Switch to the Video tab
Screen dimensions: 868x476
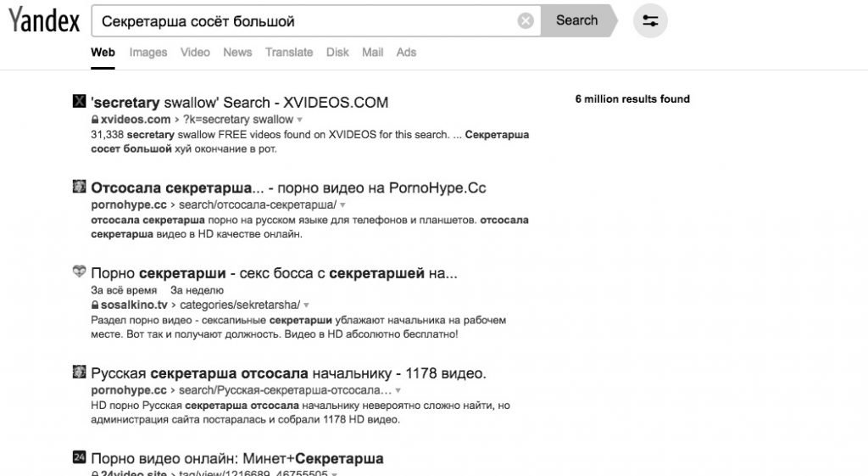[x=195, y=52]
